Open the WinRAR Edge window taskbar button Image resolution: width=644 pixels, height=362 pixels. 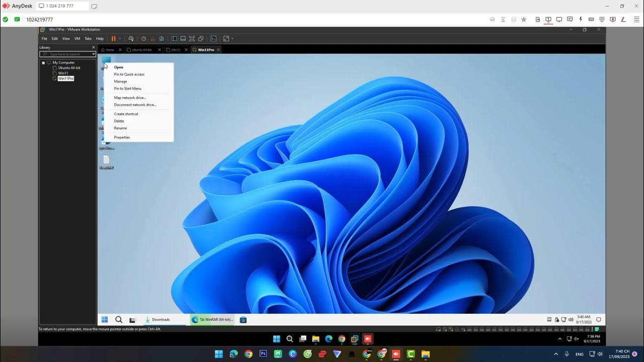213,320
